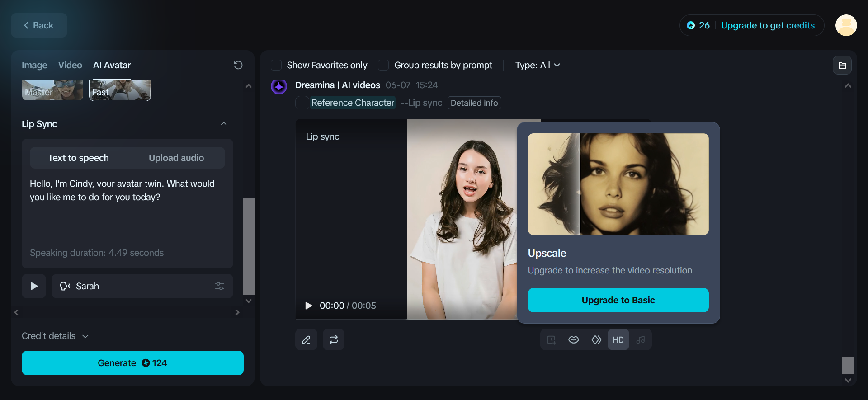The width and height of the screenshot is (868, 400).
Task: Enable Group results by prompt
Action: 383,65
